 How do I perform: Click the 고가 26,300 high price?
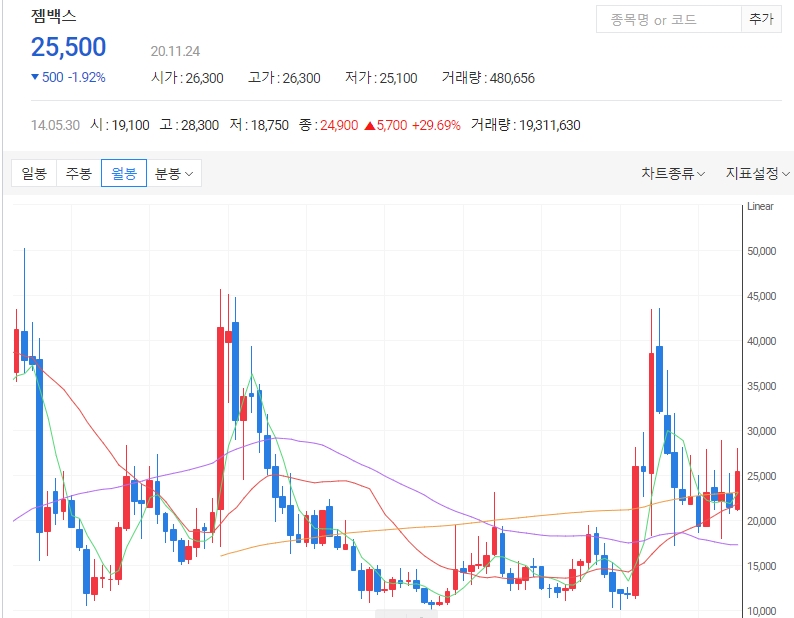(284, 78)
